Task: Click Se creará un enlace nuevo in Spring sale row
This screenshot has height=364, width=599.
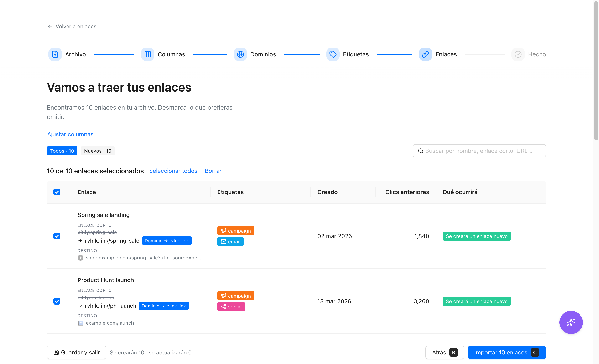Action: [476, 236]
